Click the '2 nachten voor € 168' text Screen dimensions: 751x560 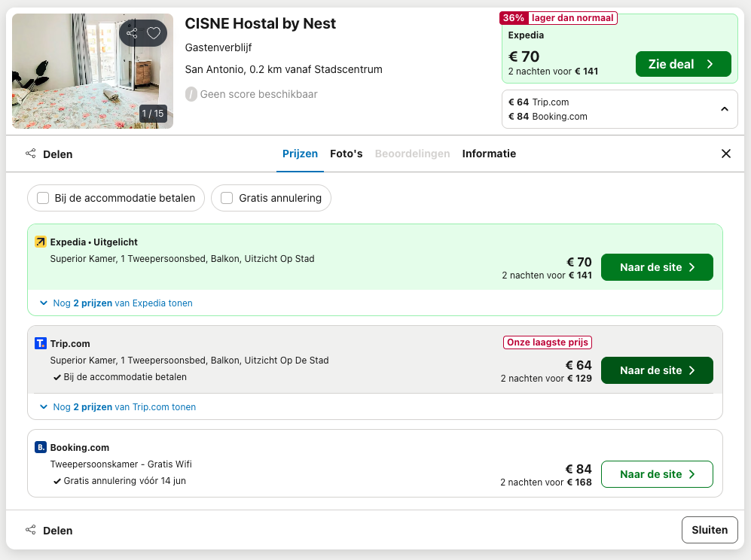click(546, 482)
